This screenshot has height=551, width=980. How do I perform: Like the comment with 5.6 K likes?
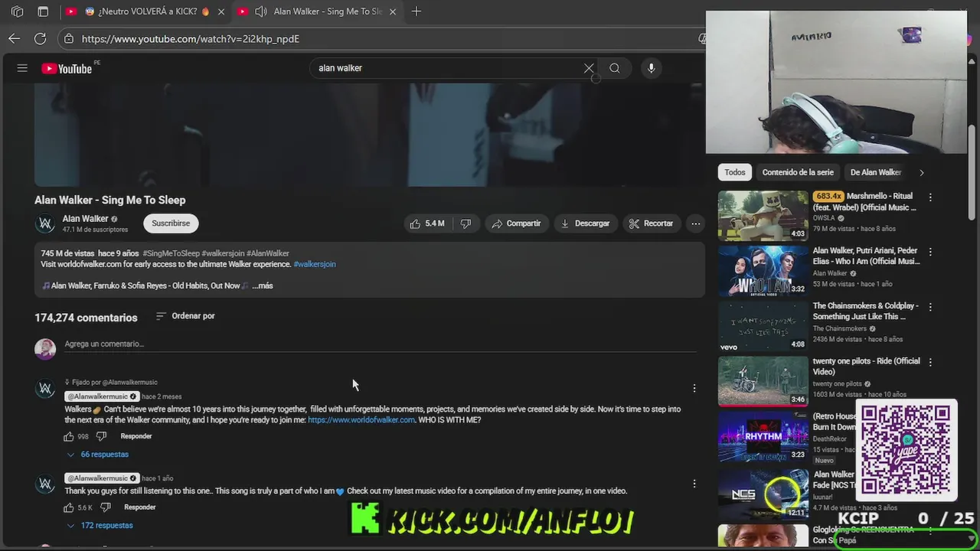(69, 507)
